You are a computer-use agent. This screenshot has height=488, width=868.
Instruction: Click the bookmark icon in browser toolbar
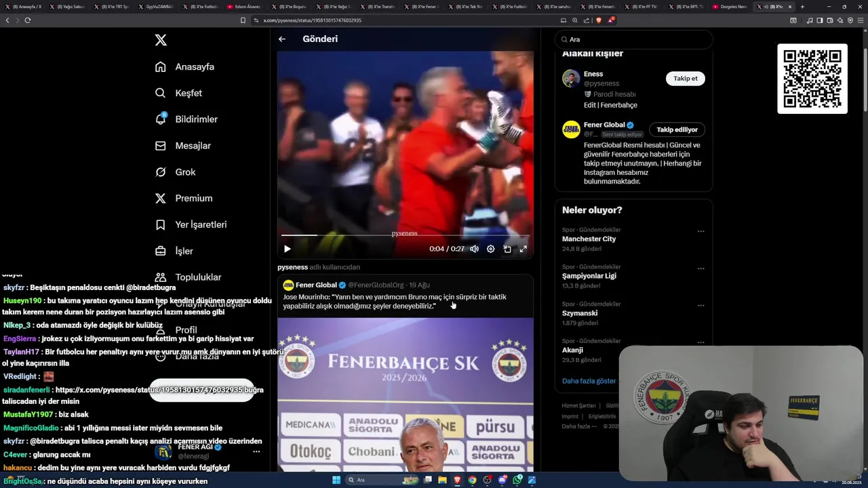(x=243, y=20)
